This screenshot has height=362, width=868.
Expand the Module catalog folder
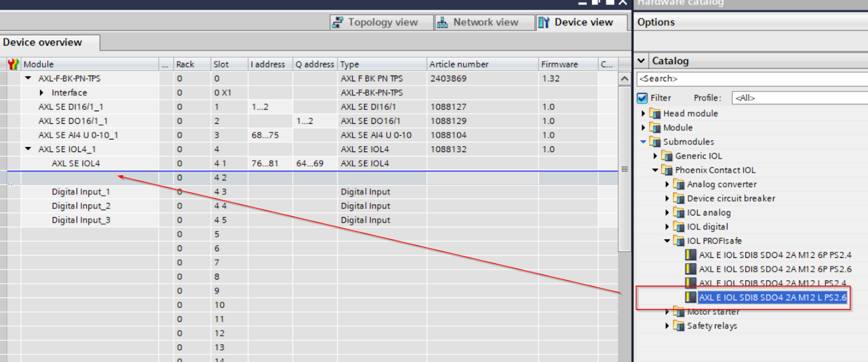[x=643, y=128]
